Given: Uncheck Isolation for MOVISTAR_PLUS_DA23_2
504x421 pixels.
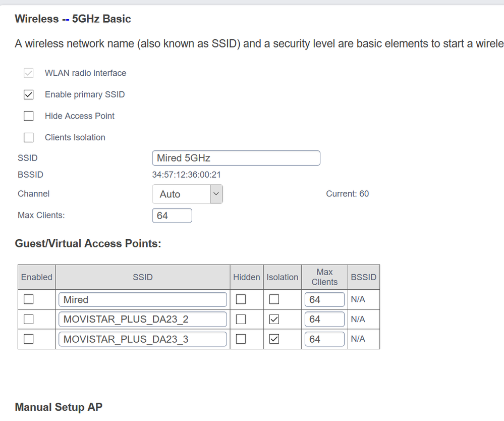Looking at the screenshot, I should tap(274, 319).
